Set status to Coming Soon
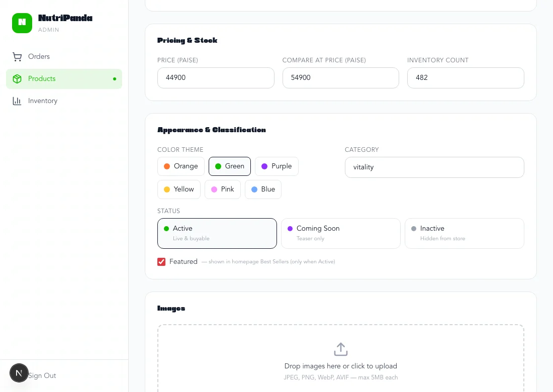This screenshot has width=553, height=392. pyautogui.click(x=341, y=233)
